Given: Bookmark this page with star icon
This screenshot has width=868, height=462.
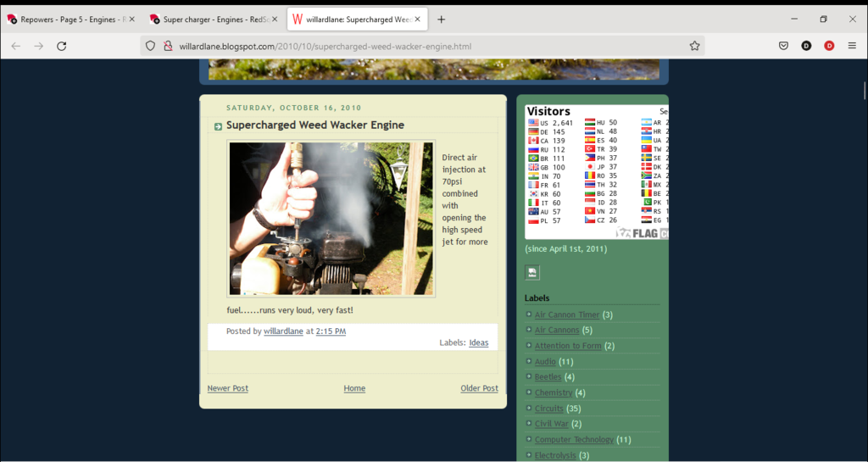Looking at the screenshot, I should 695,47.
